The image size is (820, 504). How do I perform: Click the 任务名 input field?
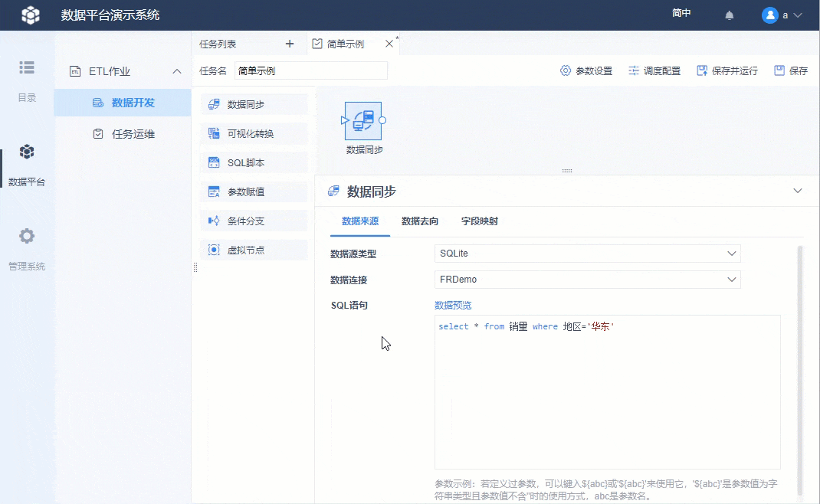310,70
